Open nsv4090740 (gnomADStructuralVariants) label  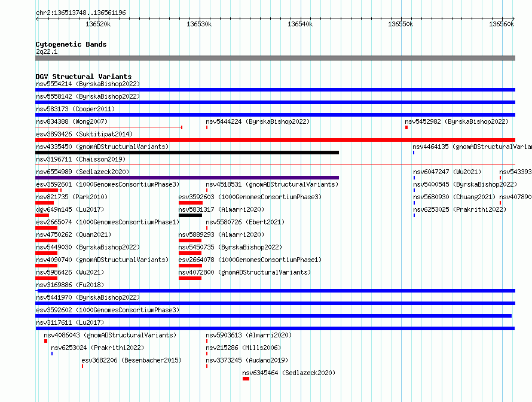pos(102,260)
